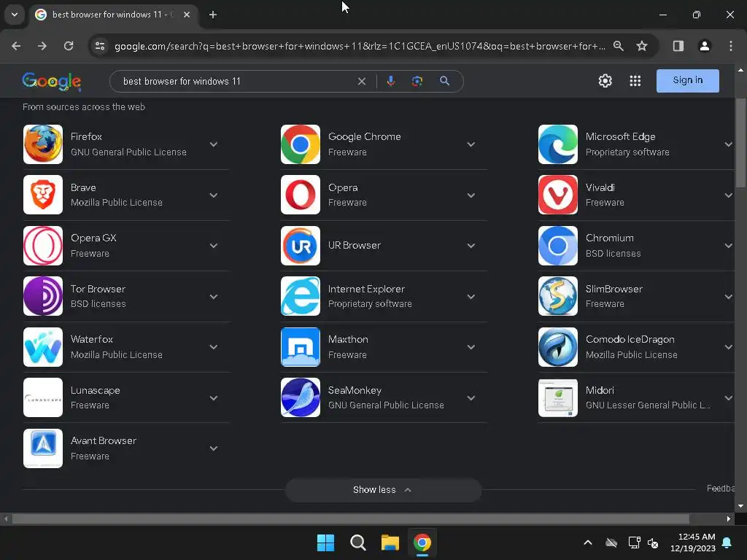Click the Maxthon icon
This screenshot has width=747, height=560.
pyautogui.click(x=300, y=347)
